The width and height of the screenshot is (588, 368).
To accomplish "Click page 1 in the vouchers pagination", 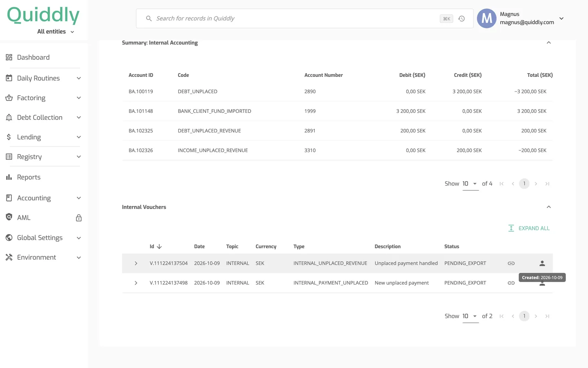I will (524, 316).
